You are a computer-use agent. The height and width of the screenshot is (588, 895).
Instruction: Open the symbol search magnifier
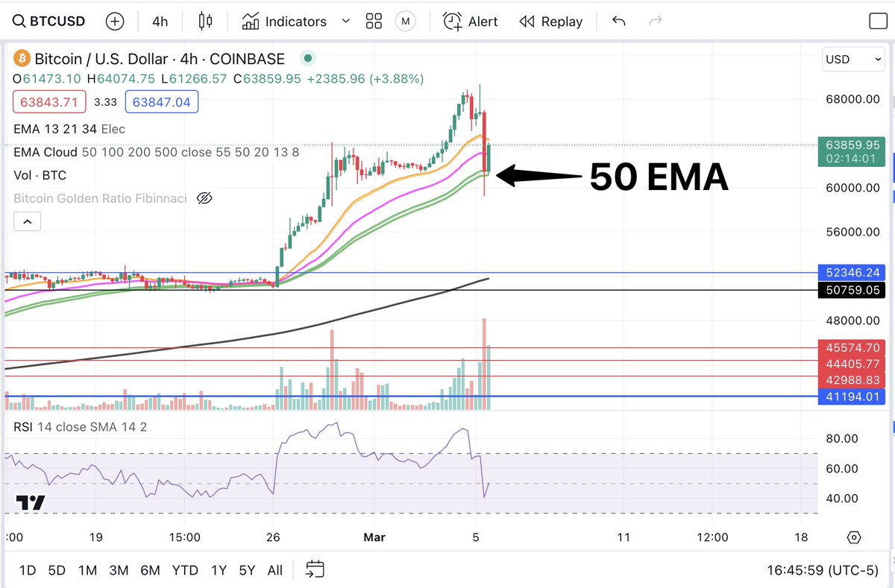(19, 21)
